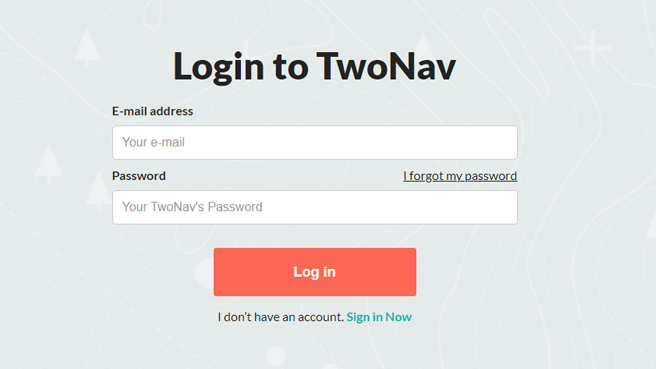Create an account using Sign in Now
The height and width of the screenshot is (369, 656).
click(x=379, y=317)
